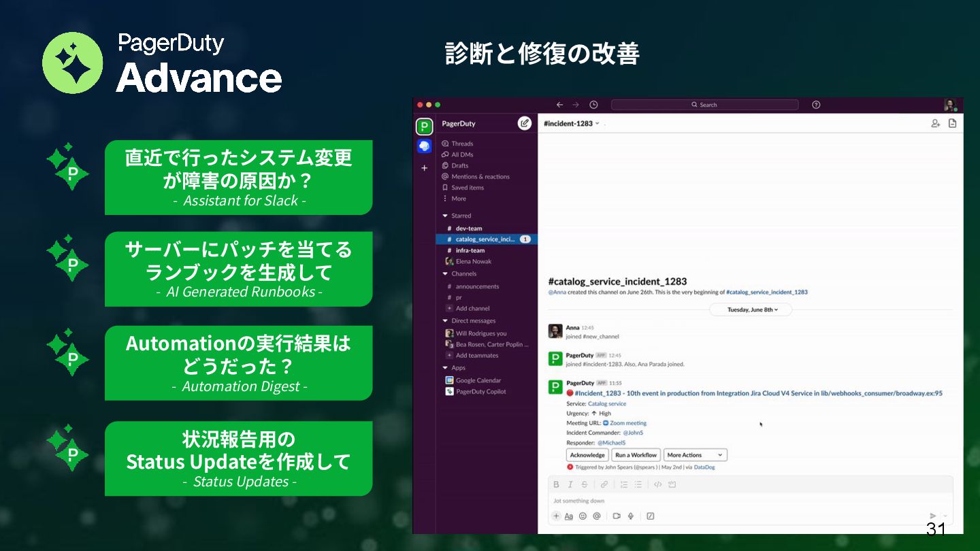Click the Search field
Screen dimensions: 980x551
point(704,105)
